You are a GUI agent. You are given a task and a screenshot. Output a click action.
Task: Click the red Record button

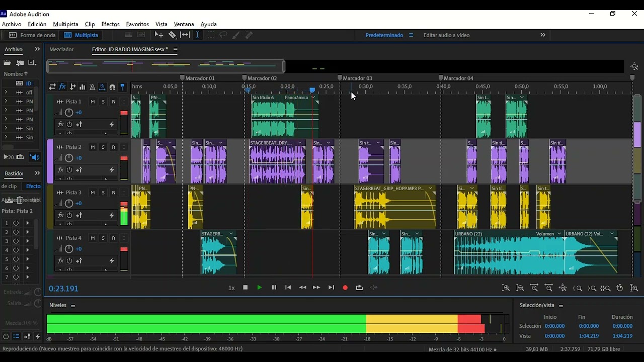point(345,288)
